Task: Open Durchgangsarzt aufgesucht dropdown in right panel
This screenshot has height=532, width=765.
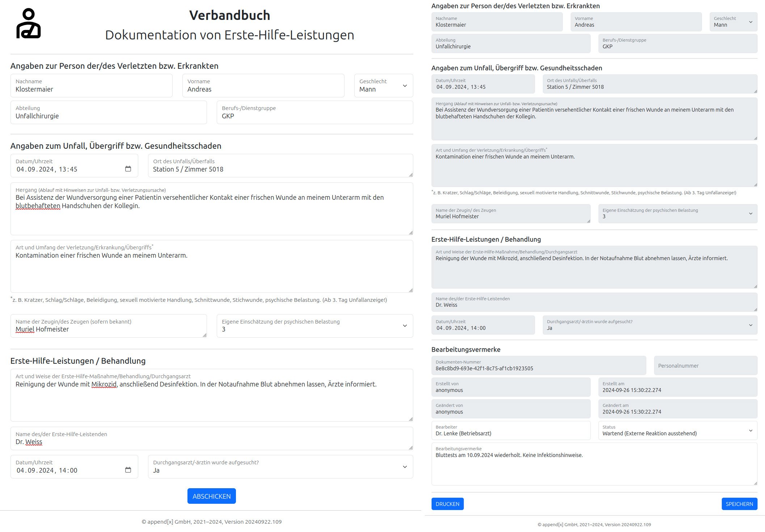Action: pos(650,325)
